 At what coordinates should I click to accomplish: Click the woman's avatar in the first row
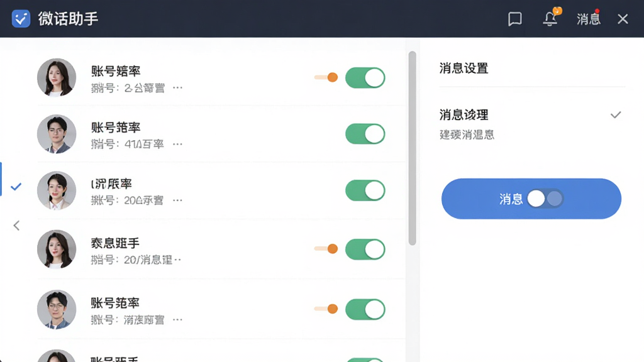[x=57, y=77]
